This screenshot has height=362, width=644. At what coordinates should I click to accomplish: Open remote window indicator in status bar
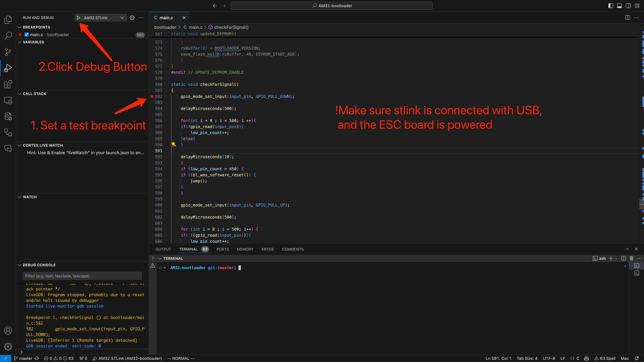pos(6,358)
